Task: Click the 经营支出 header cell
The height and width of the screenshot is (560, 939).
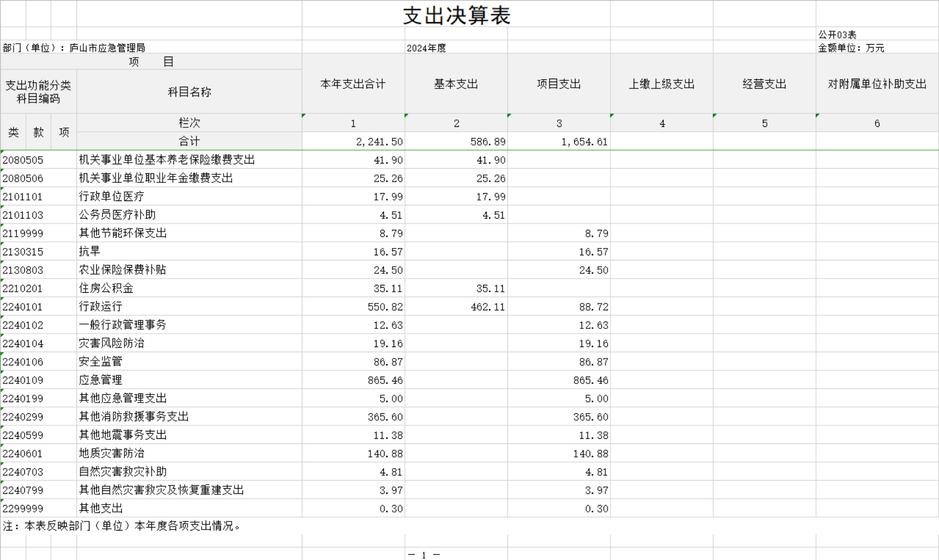Action: 764,84
